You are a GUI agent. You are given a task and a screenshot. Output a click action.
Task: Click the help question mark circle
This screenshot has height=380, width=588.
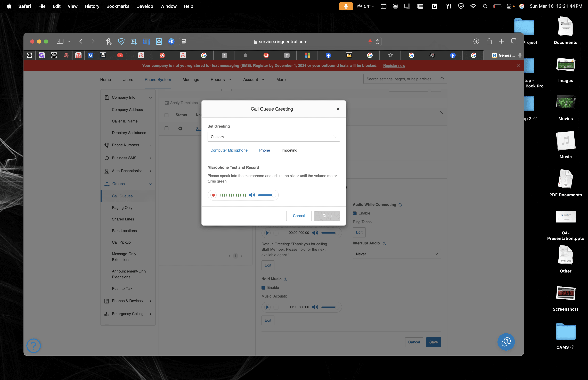(x=34, y=346)
